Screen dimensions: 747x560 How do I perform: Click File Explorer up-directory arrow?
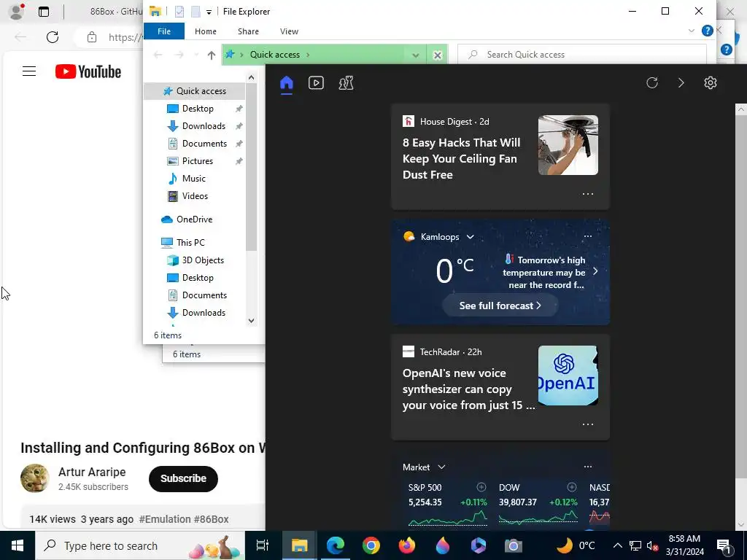[212, 55]
